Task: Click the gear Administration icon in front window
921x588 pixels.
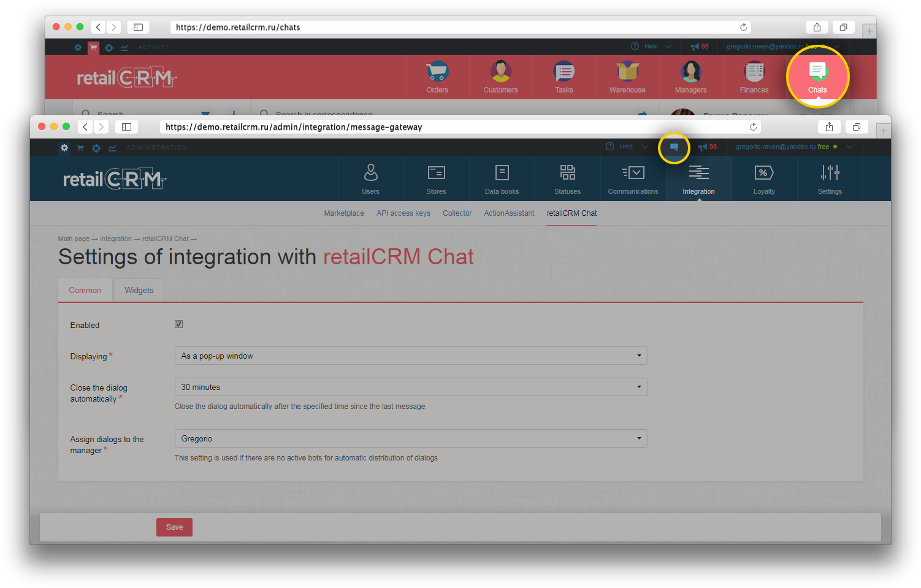Action: (x=64, y=148)
